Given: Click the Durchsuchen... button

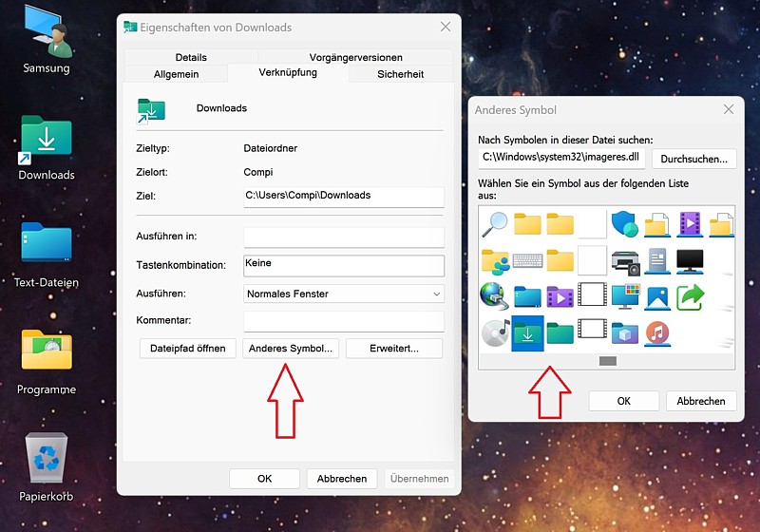Looking at the screenshot, I should coord(694,159).
